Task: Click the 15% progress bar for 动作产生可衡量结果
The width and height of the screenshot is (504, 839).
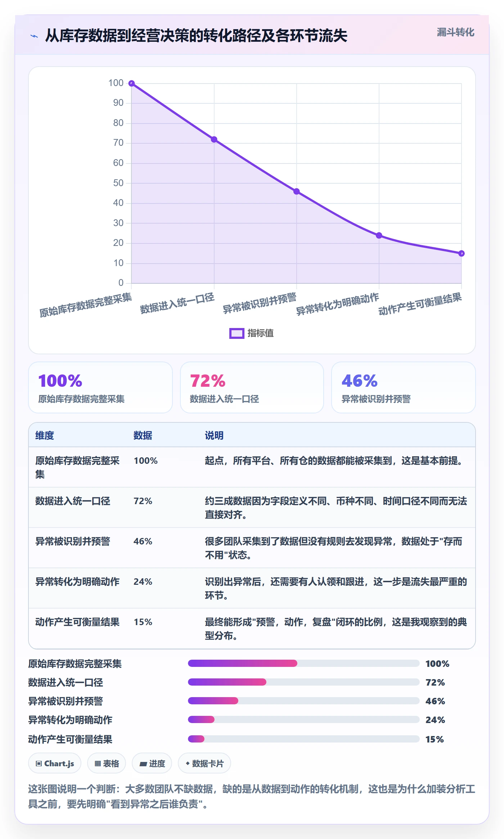Action: [x=304, y=739]
